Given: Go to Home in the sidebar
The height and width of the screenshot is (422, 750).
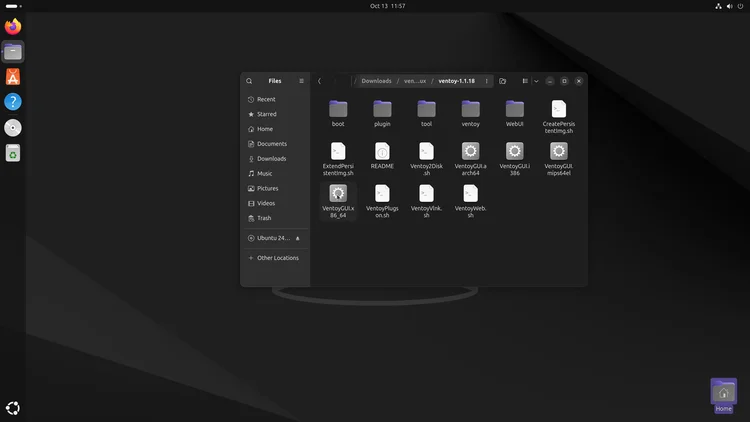Looking at the screenshot, I should [275, 129].
